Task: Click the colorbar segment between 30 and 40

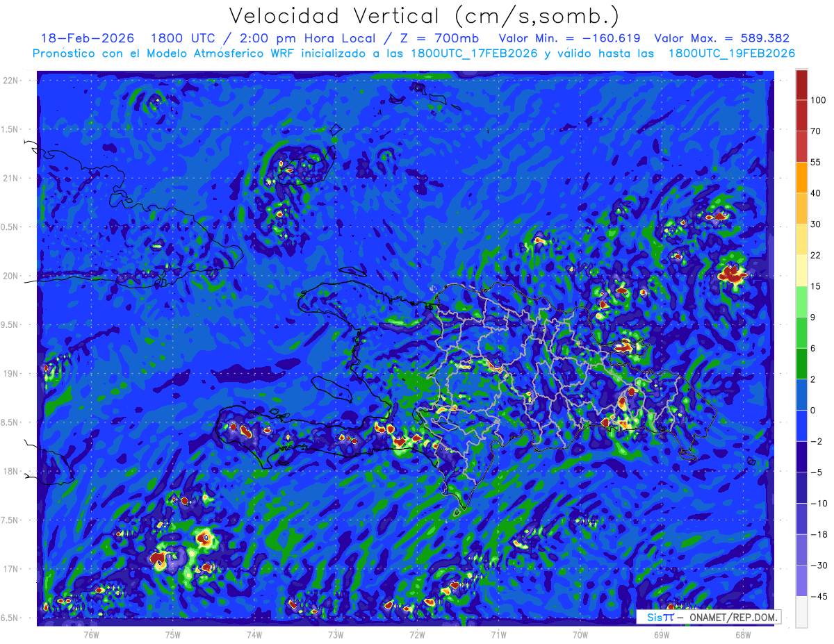Action: [801, 208]
